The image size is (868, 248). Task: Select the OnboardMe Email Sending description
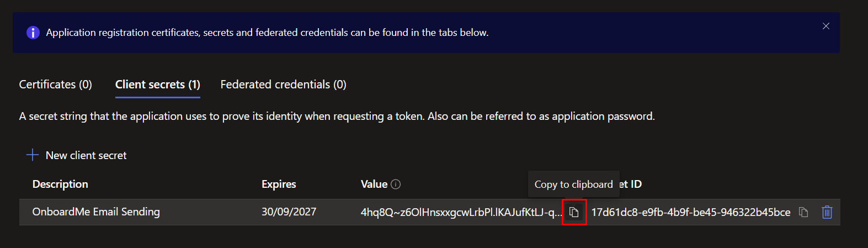click(x=96, y=212)
